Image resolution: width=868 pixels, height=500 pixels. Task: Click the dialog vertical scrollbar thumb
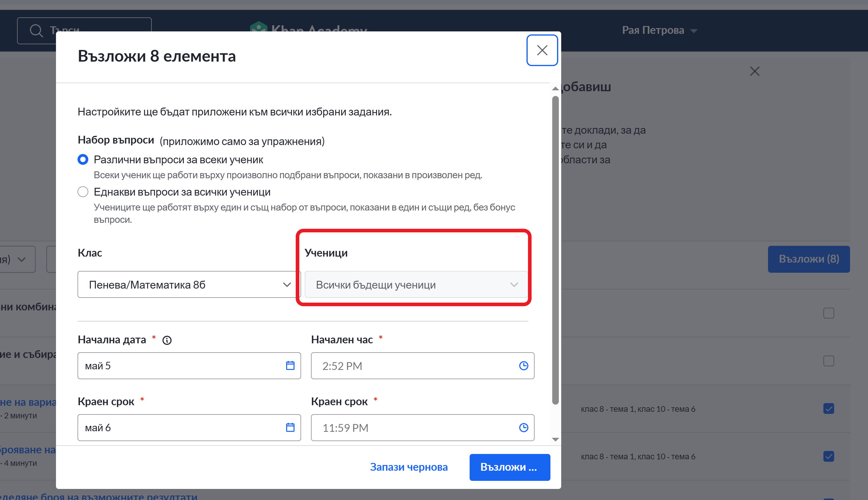click(x=555, y=251)
